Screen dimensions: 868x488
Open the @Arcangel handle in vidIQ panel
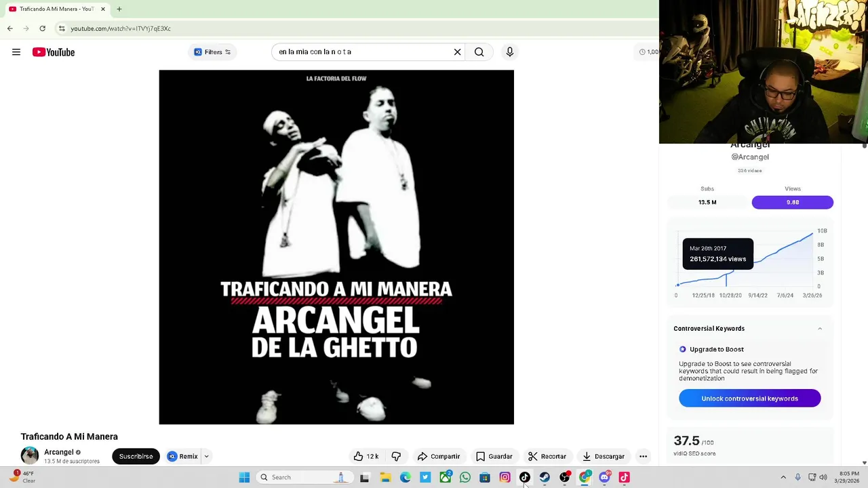click(750, 157)
